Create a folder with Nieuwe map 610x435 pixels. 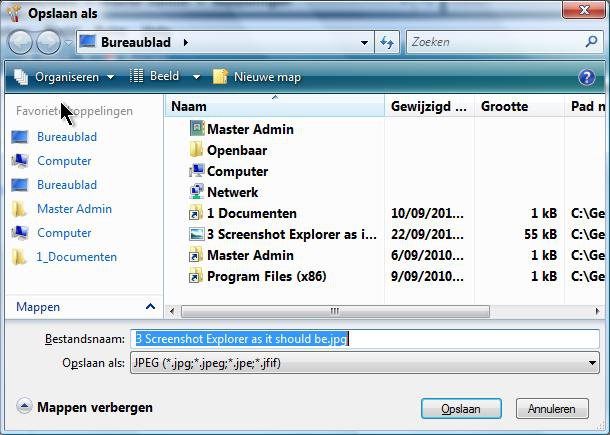257,77
